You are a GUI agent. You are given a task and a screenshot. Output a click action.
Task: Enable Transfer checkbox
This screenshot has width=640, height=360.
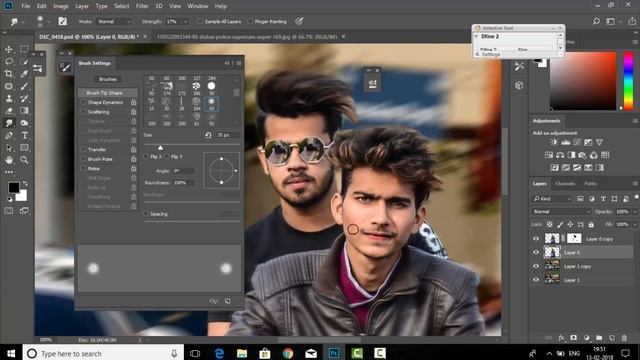[84, 149]
